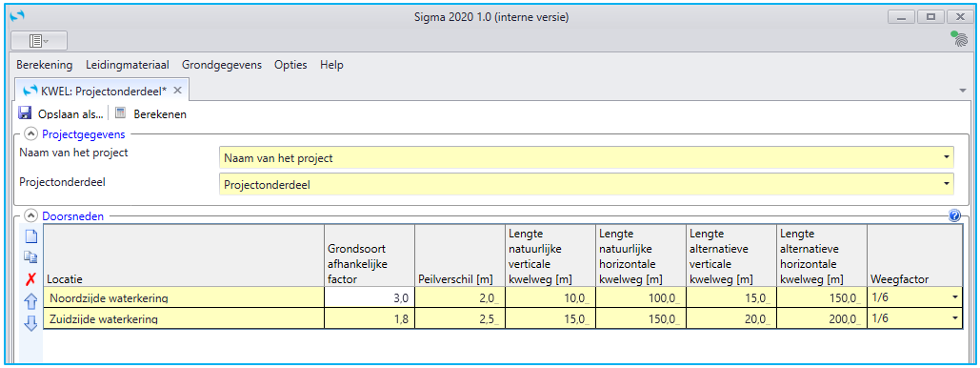
Task: Click the Berekenen button
Action: click(151, 113)
